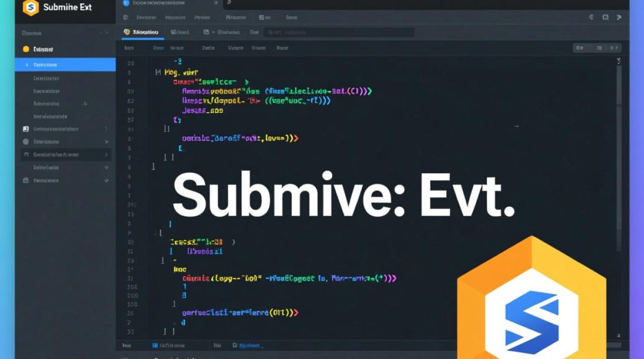This screenshot has height=359, width=644.
Task: Select the blue highlighted sidebar item
Action: (x=65, y=65)
